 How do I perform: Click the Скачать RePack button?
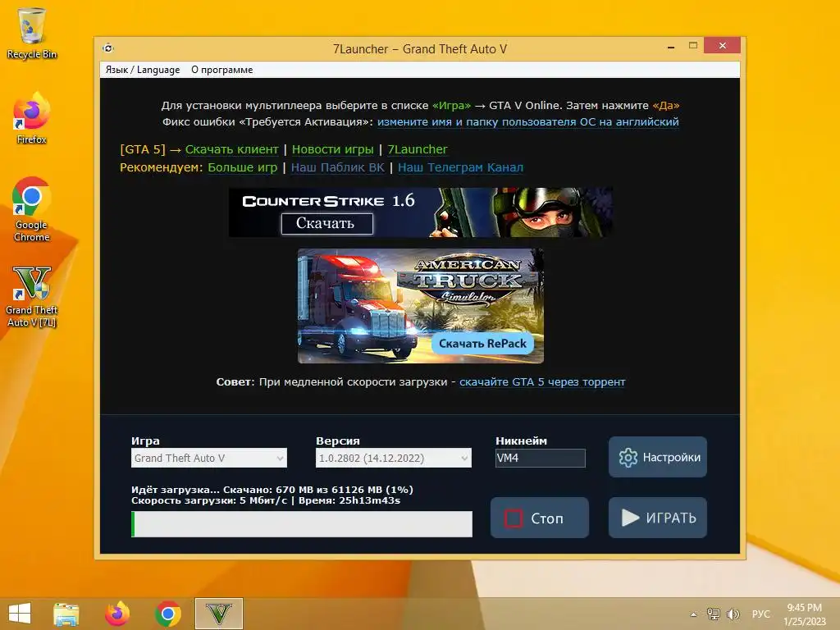click(482, 344)
